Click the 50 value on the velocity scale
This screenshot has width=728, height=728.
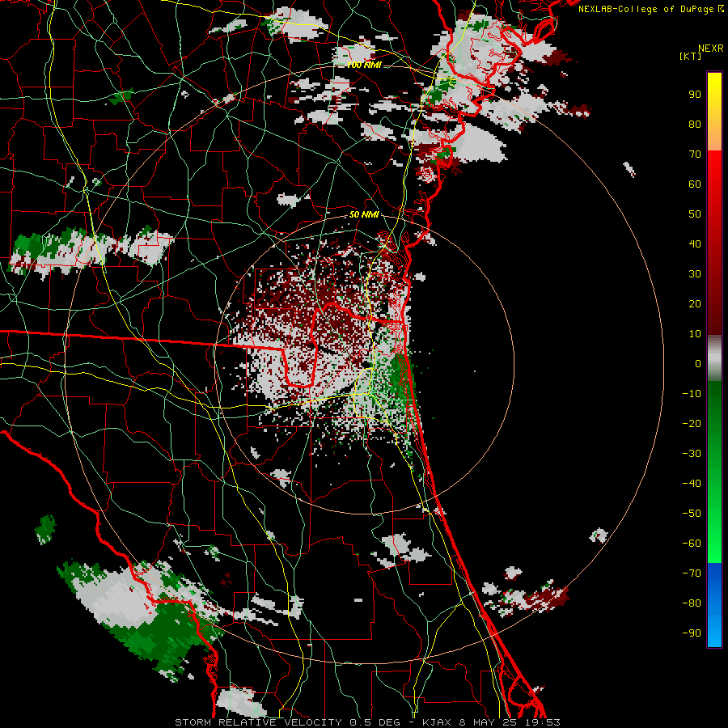695,214
